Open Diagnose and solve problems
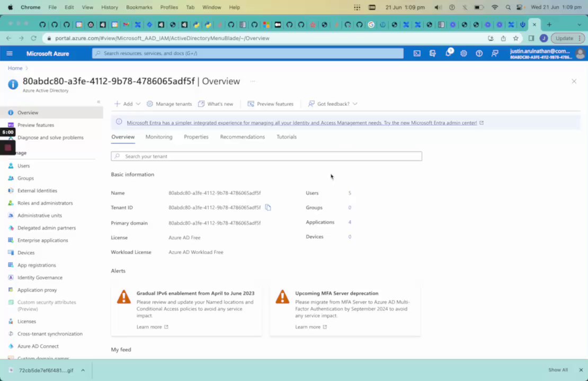The width and height of the screenshot is (588, 381). coord(50,138)
